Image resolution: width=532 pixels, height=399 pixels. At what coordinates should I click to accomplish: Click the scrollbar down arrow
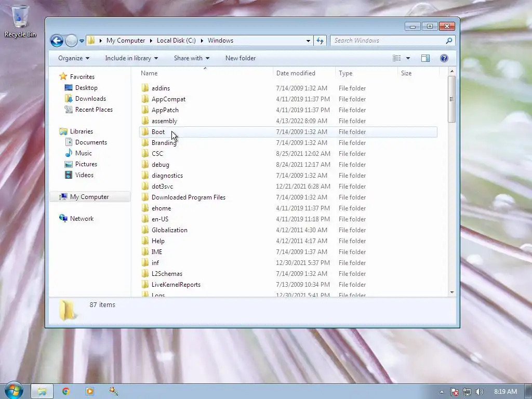(451, 292)
